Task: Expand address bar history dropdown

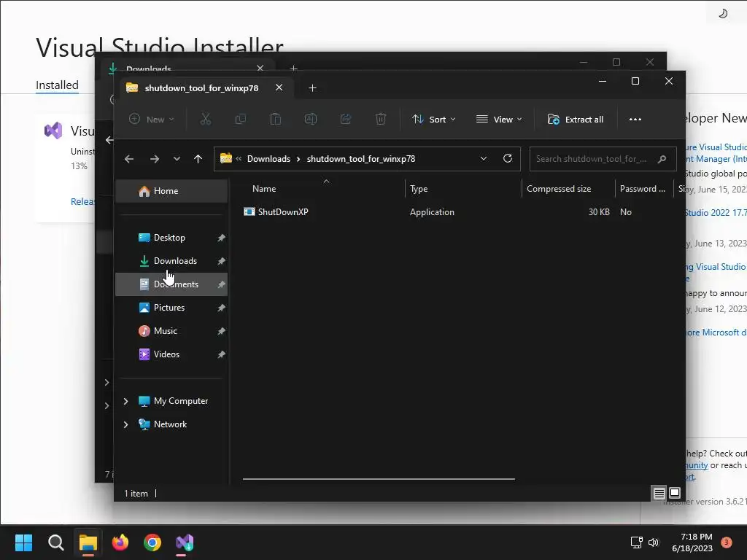Action: 484,158
